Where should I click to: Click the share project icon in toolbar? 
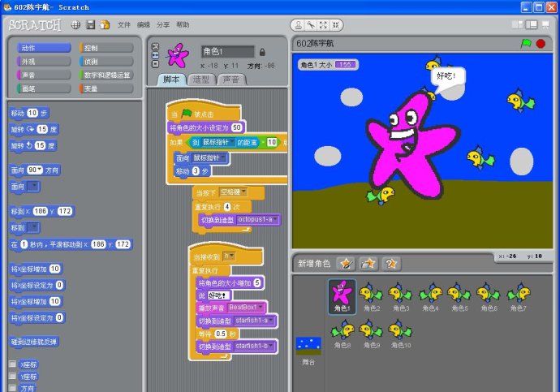coord(105,24)
